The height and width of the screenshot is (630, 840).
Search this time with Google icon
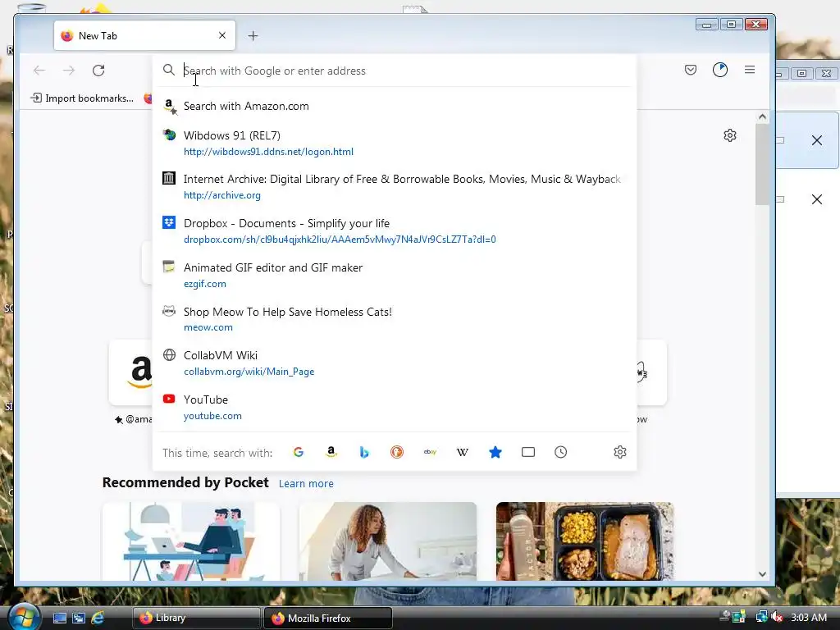point(299,452)
